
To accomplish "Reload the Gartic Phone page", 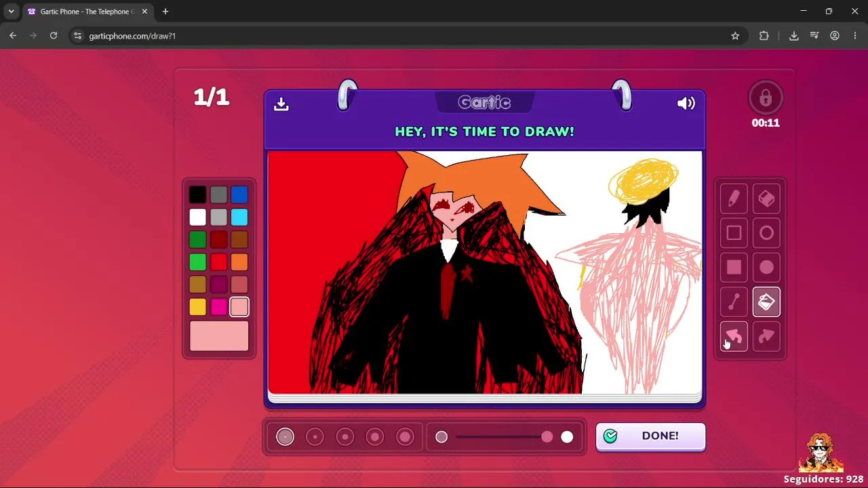I will point(54,36).
